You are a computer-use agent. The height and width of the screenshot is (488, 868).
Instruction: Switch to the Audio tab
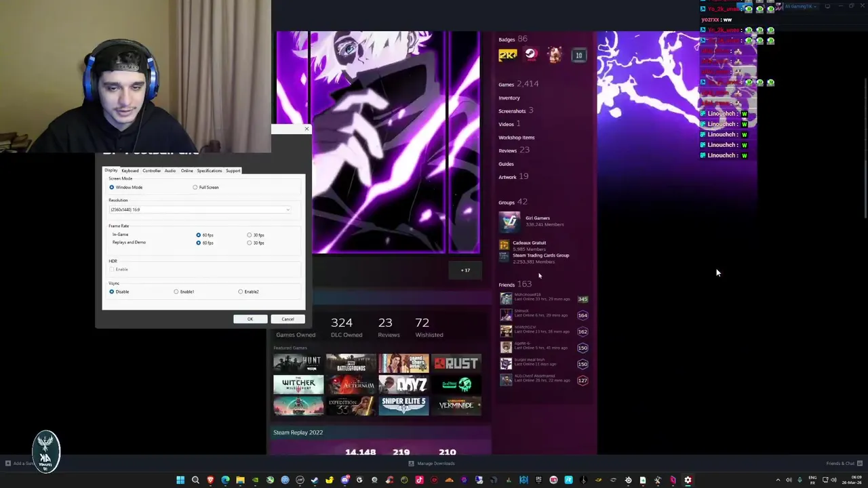point(170,171)
